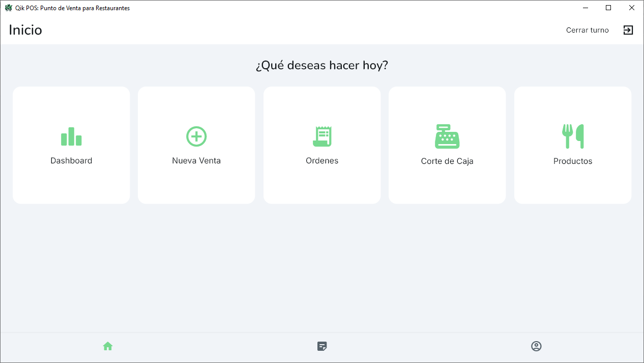View existing orders through Ordenes card
Viewport: 644px width, 363px height.
tap(321, 145)
